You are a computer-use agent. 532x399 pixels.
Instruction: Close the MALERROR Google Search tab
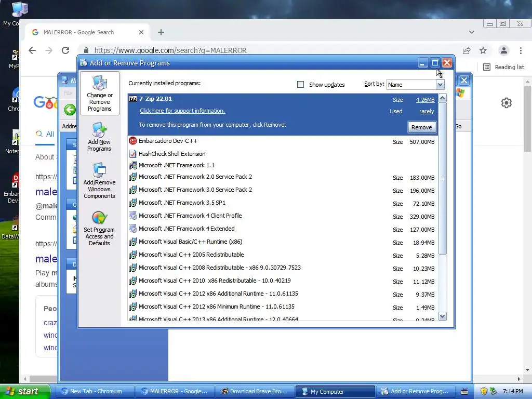pyautogui.click(x=141, y=32)
